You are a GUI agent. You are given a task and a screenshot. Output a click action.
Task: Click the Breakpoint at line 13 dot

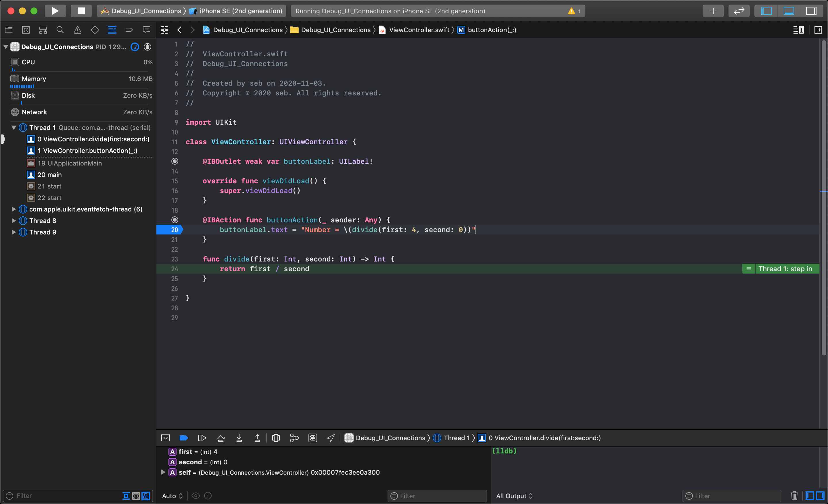point(175,161)
